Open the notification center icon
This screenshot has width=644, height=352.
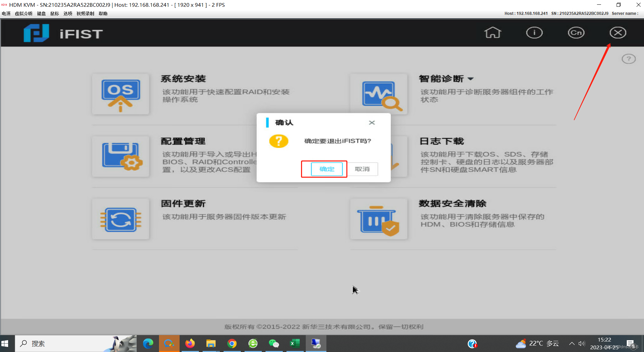(630, 344)
